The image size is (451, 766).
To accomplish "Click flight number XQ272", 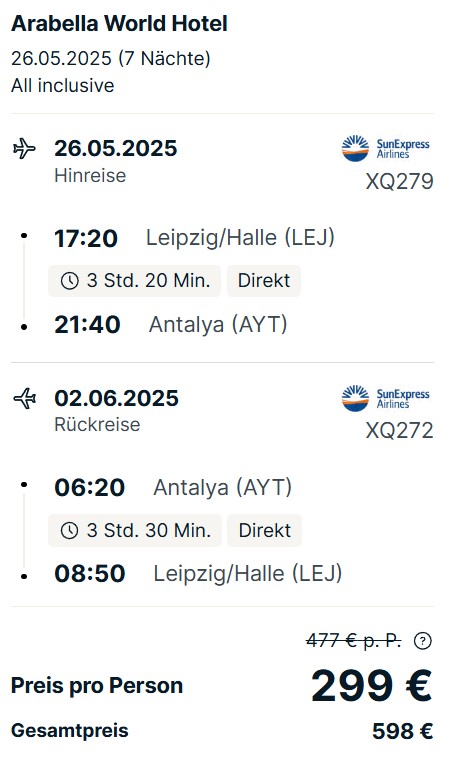I will tap(399, 430).
